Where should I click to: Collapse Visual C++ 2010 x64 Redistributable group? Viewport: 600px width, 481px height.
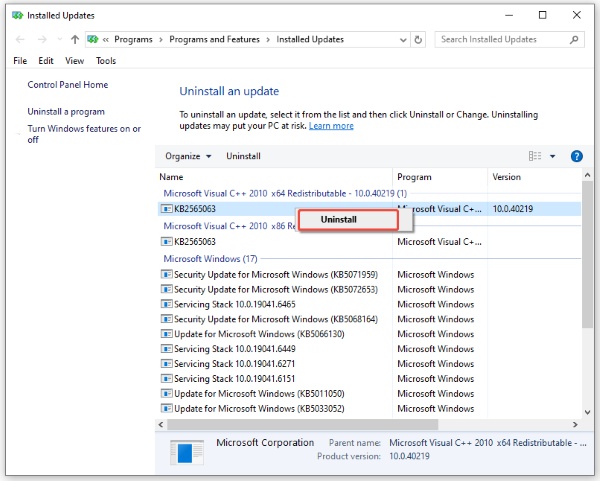pos(285,193)
